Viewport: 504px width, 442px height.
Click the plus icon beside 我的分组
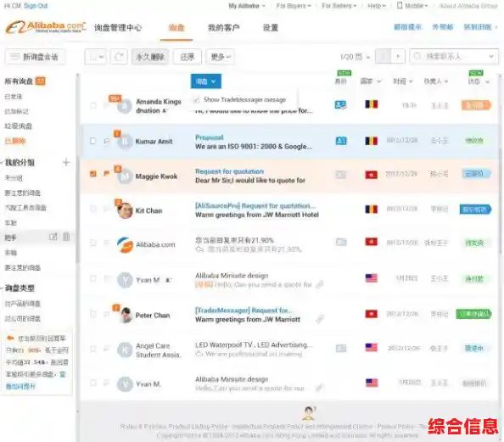click(66, 162)
